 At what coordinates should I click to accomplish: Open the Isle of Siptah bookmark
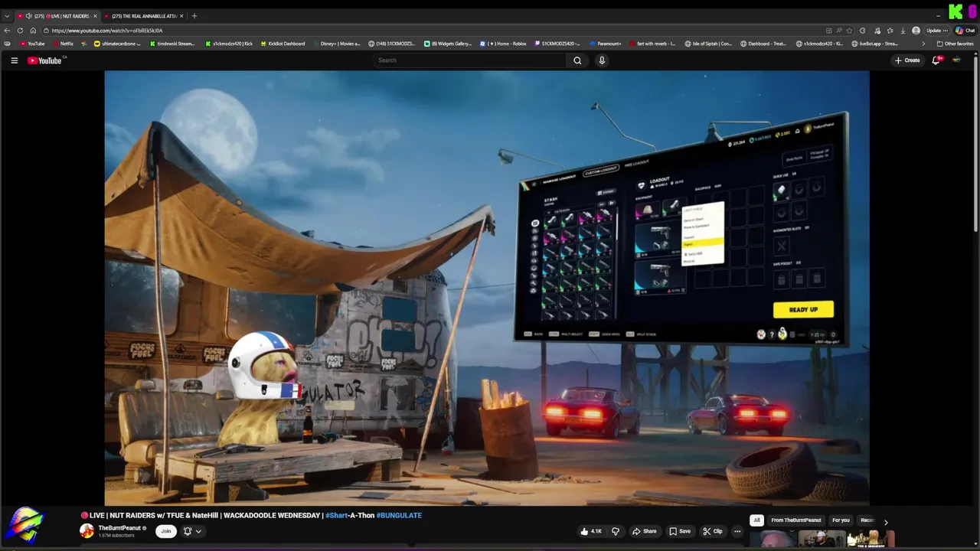pos(708,44)
